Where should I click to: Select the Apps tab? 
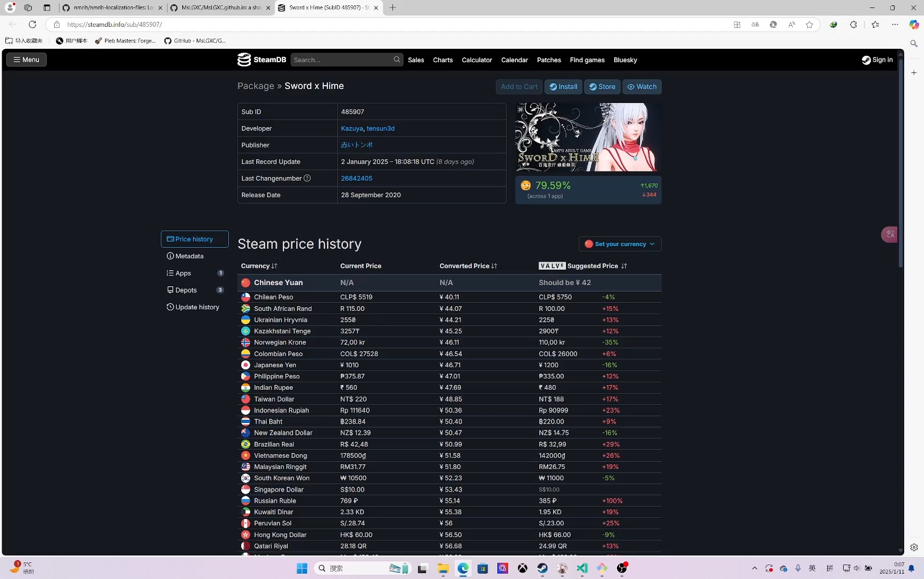click(x=195, y=273)
